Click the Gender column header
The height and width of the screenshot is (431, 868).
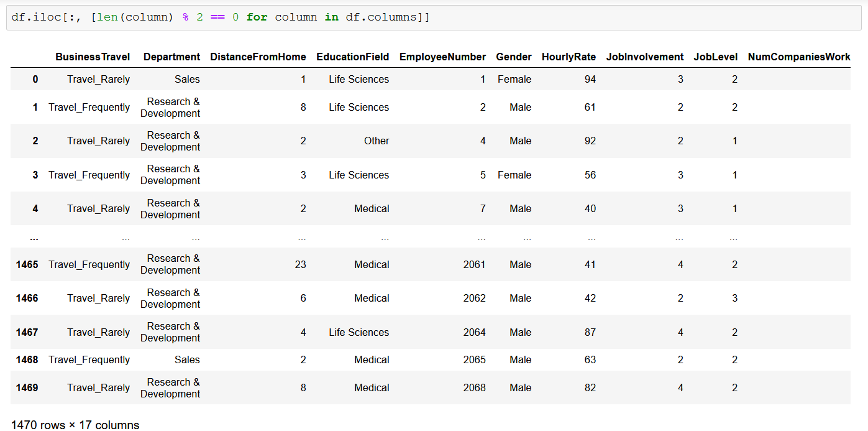[x=513, y=57]
